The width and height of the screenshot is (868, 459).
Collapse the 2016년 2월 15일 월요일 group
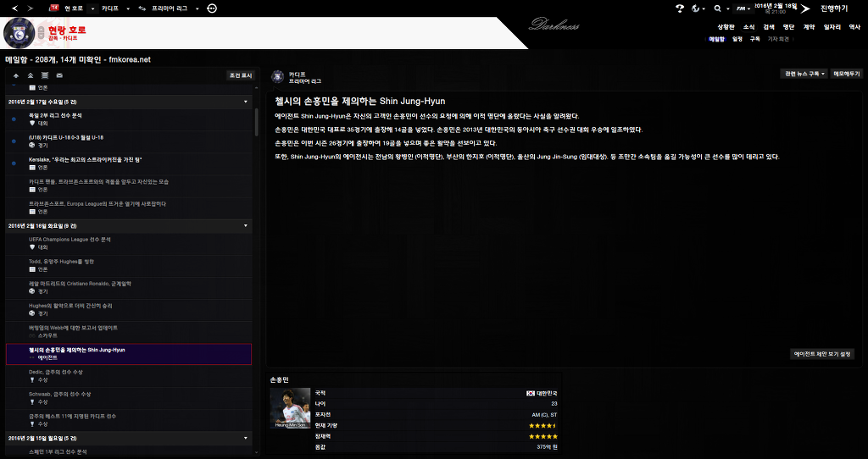point(246,438)
